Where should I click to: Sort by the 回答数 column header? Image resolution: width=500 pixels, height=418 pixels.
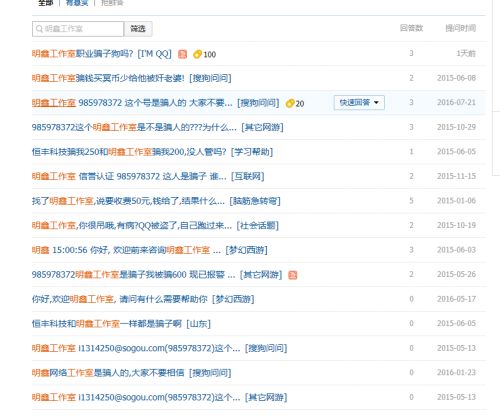[x=411, y=28]
